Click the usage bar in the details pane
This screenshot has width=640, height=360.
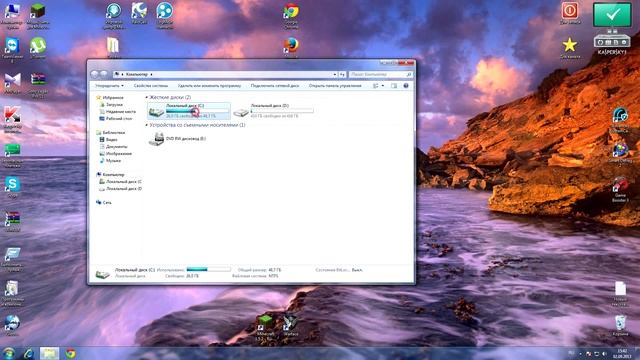coord(208,269)
